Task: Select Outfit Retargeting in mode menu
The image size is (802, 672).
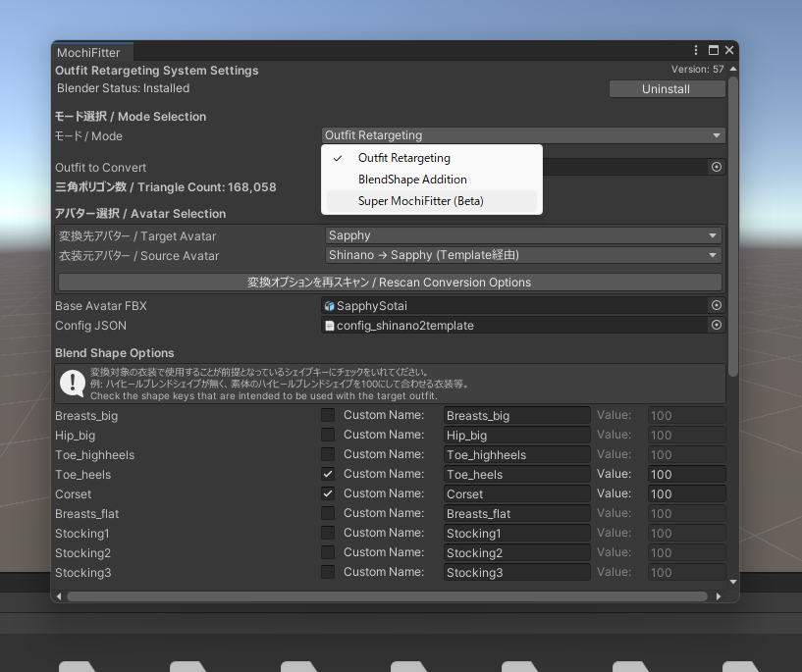Action: pyautogui.click(x=432, y=158)
